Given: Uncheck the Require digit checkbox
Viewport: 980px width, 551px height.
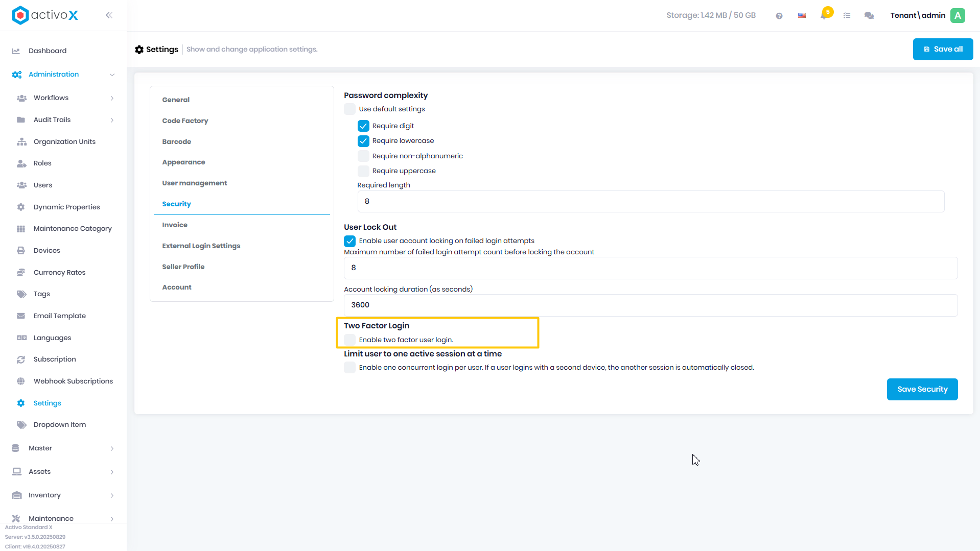Looking at the screenshot, I should (x=363, y=126).
